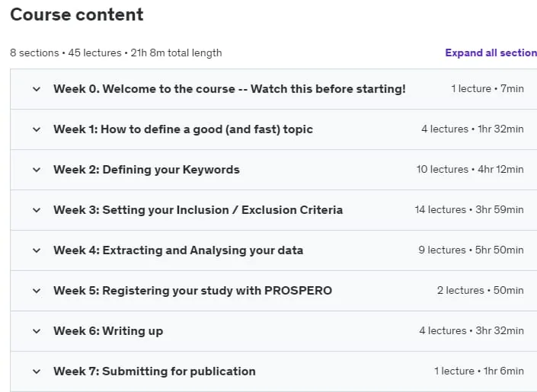Expand all sections of the course

491,53
